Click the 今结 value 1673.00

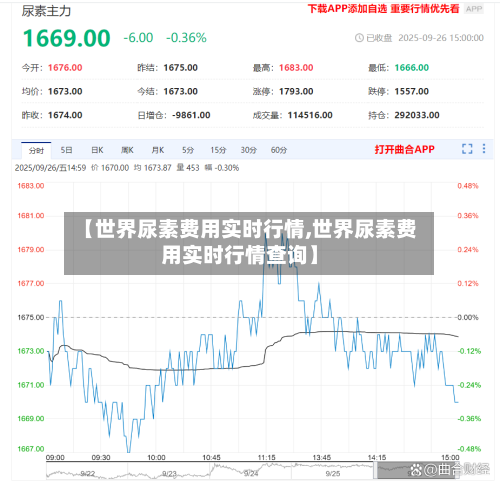coord(180,91)
